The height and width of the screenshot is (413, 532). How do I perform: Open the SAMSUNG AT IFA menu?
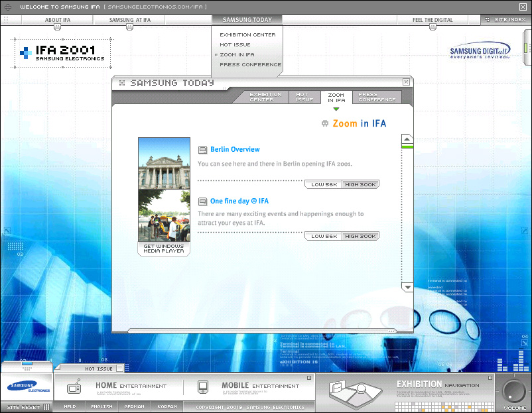pyautogui.click(x=130, y=20)
